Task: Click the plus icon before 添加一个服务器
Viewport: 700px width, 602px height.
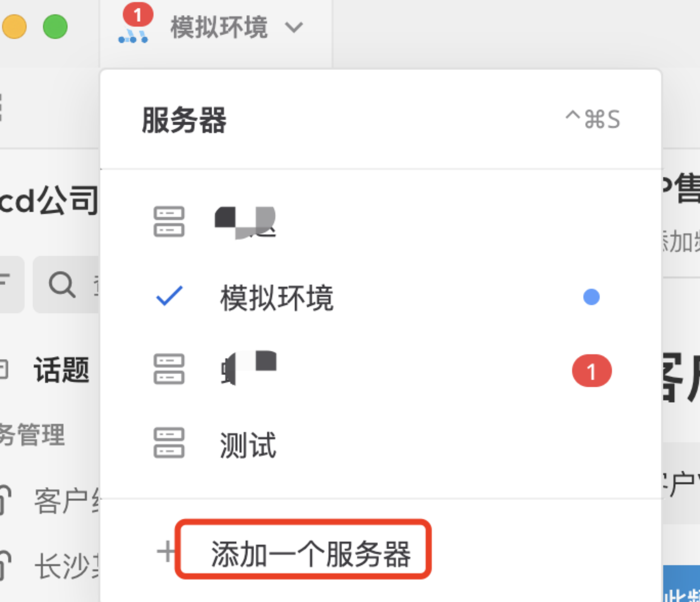Action: (166, 552)
